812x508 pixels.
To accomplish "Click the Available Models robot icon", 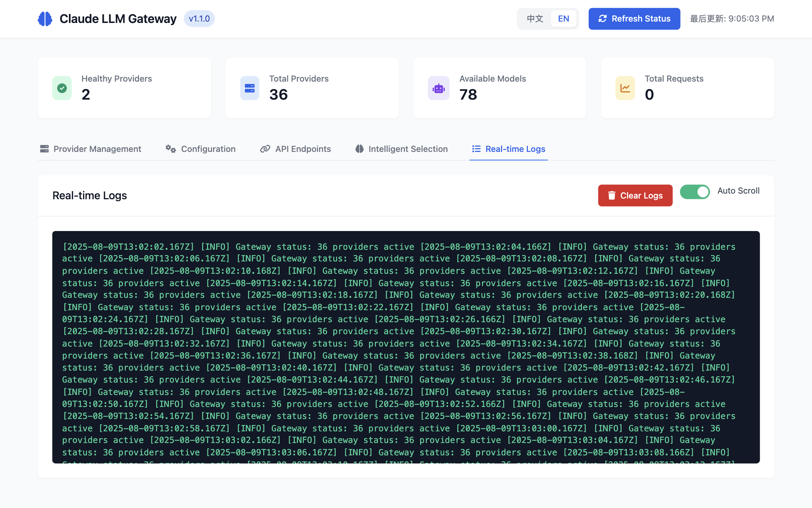I will pyautogui.click(x=439, y=88).
